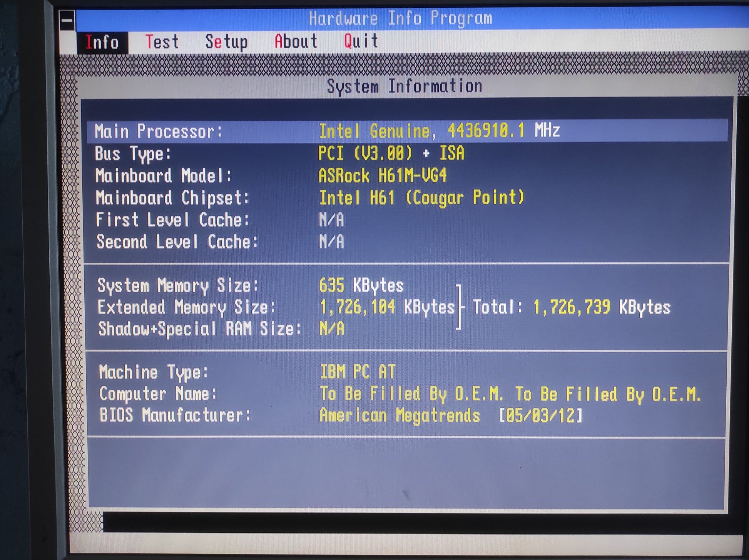Click the Total memory KBytes value
Viewport: 749px width, 560px height.
pos(602,307)
